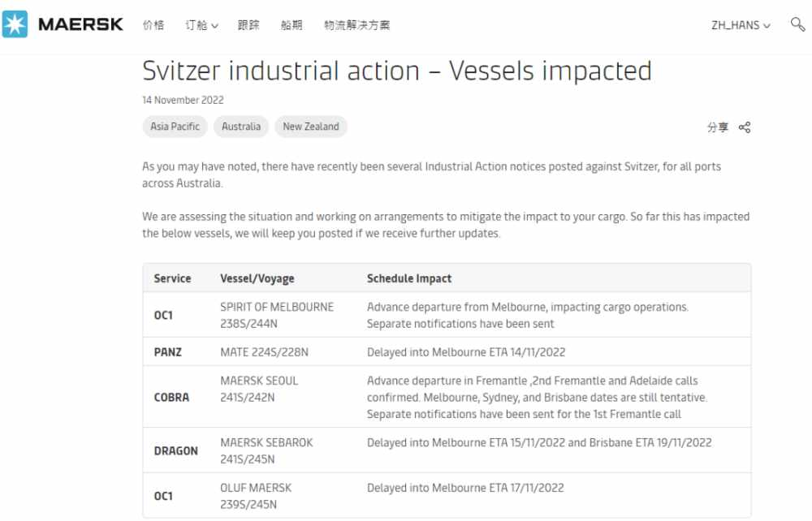
Task: Click the MAERSK wordmark
Action: click(x=80, y=24)
